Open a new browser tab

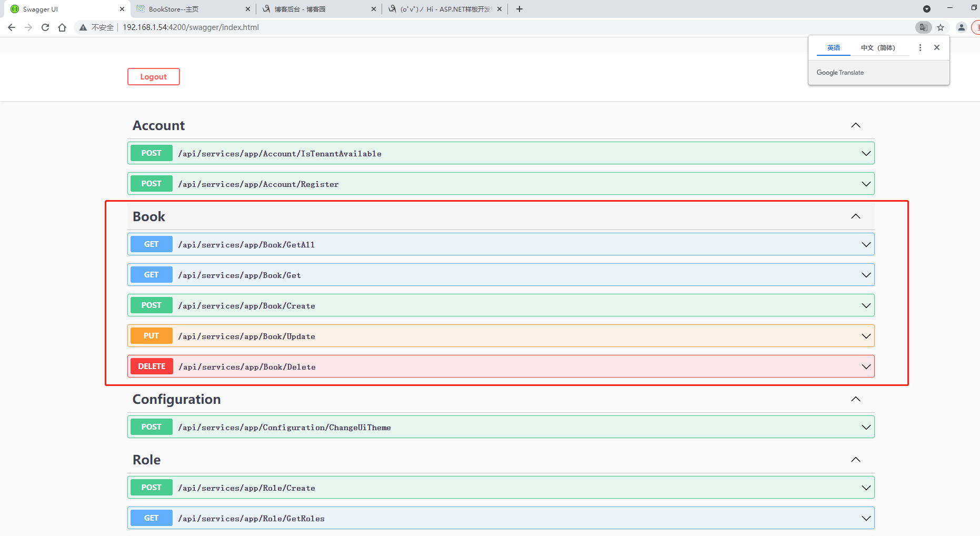coord(519,9)
